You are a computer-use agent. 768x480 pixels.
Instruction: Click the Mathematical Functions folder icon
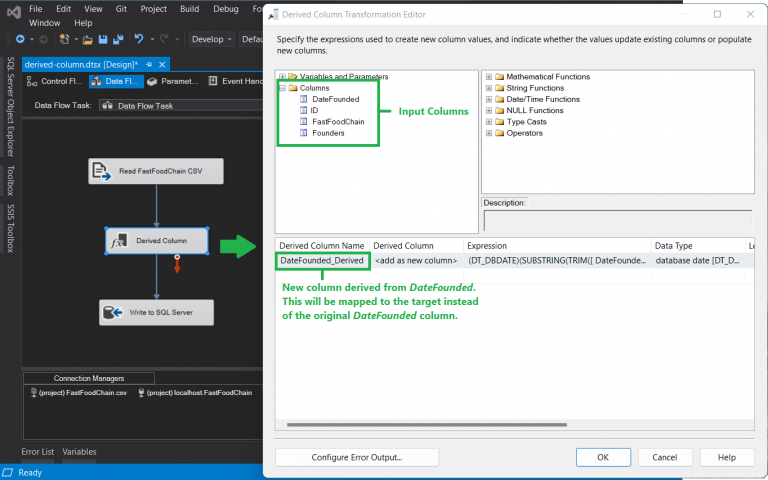tap(500, 76)
